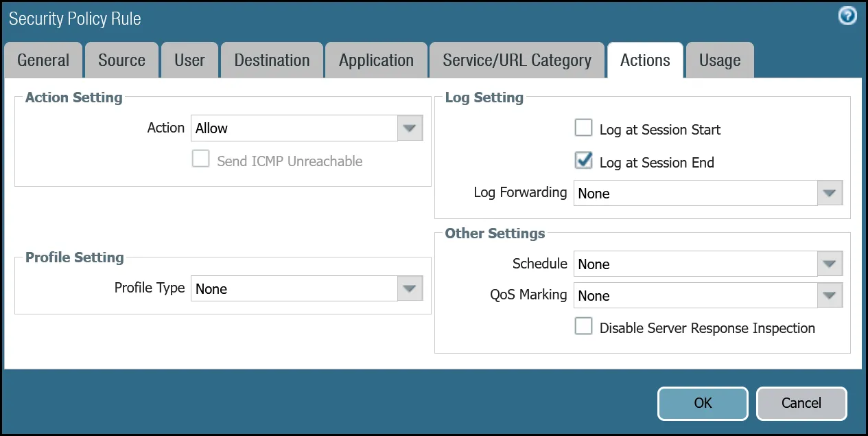
Task: View the Usage tab
Action: pyautogui.click(x=719, y=60)
